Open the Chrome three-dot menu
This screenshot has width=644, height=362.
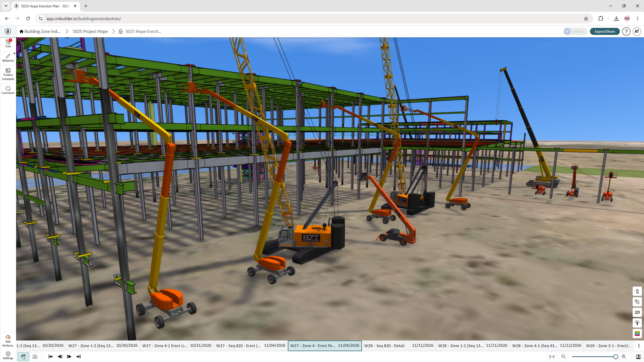[637, 18]
